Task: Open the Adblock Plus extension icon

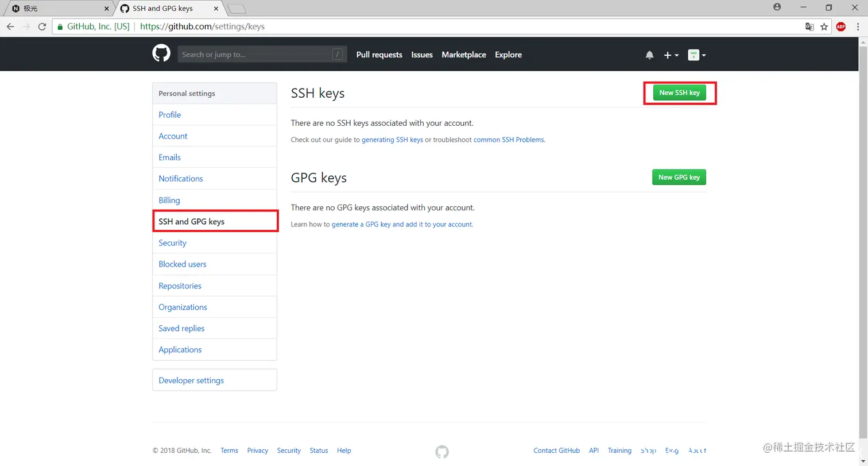Action: [x=841, y=26]
